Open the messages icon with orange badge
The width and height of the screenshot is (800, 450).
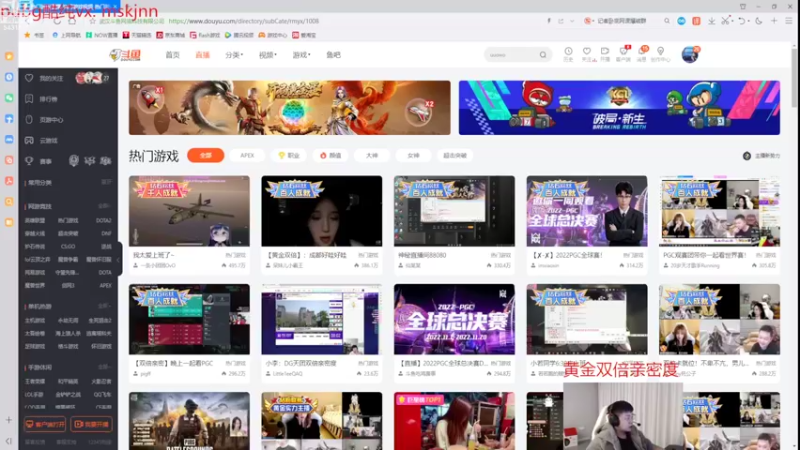[642, 52]
